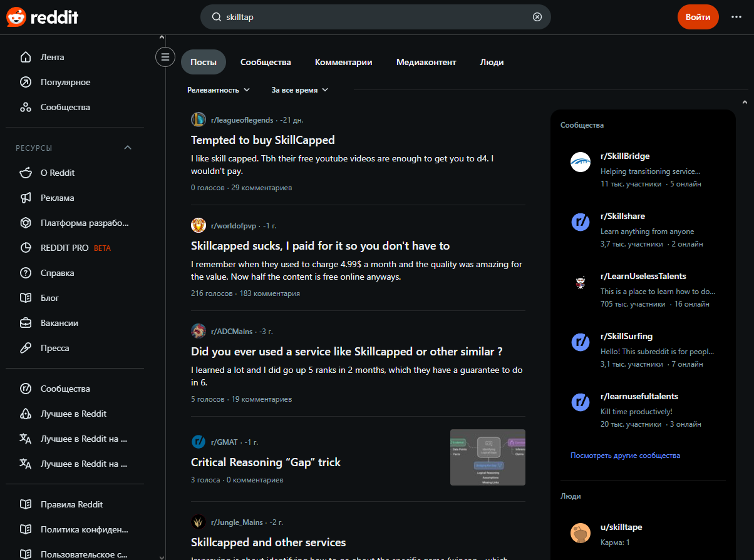Collapse the РЕСУРСЫ section chevron
The height and width of the screenshot is (560, 754).
click(128, 148)
